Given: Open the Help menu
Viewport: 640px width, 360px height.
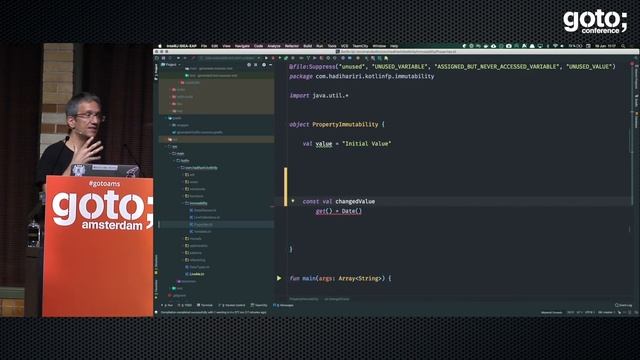Looking at the screenshot, I should pyautogui.click(x=394, y=46).
